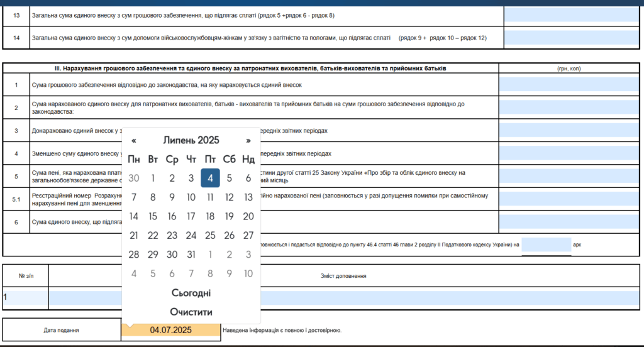Click the date field showing 04.07.2025
This screenshot has height=347, width=644.
click(171, 330)
